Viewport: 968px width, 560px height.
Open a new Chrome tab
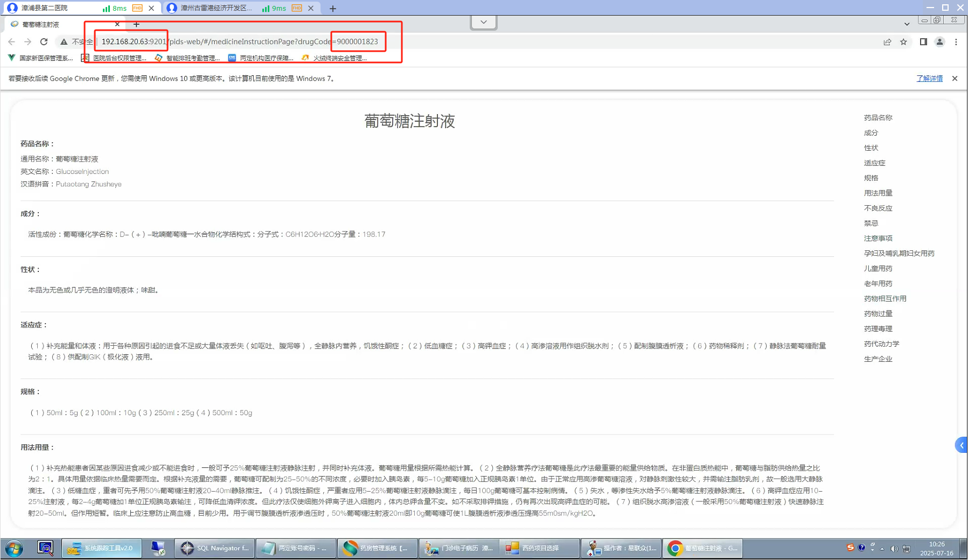(136, 24)
